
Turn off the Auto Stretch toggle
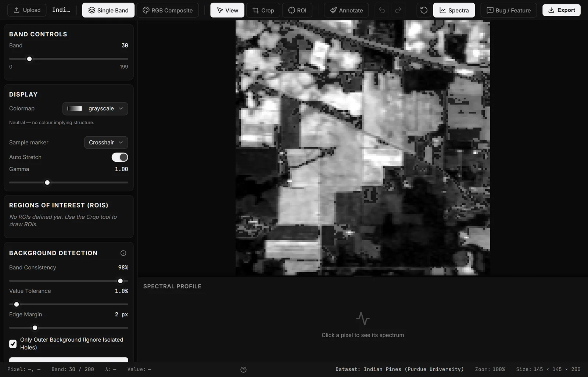[120, 157]
